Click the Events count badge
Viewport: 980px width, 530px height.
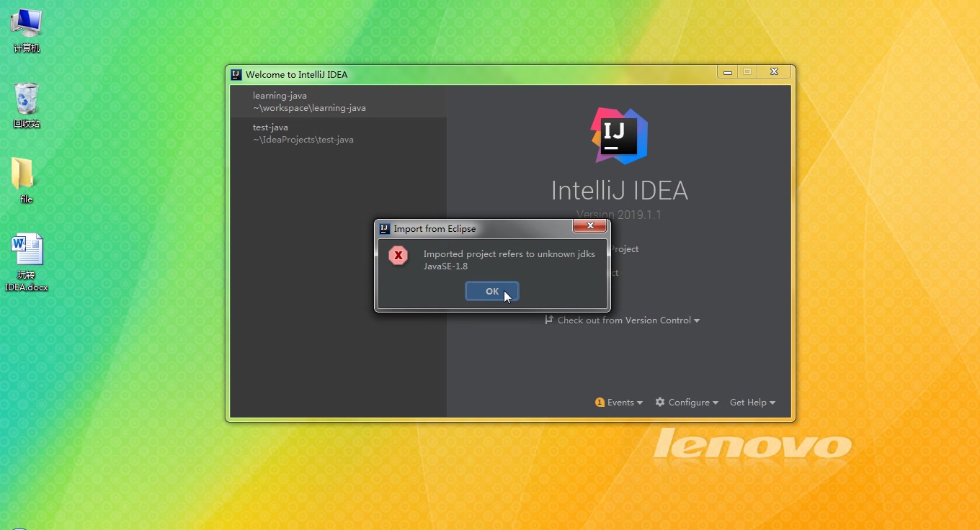pyautogui.click(x=600, y=403)
